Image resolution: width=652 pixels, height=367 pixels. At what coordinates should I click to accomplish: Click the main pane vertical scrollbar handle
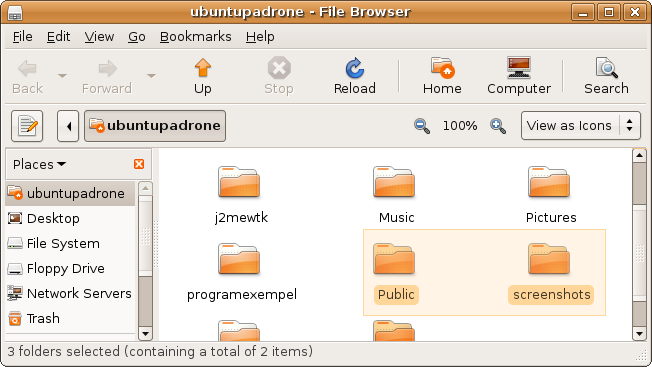(639, 184)
